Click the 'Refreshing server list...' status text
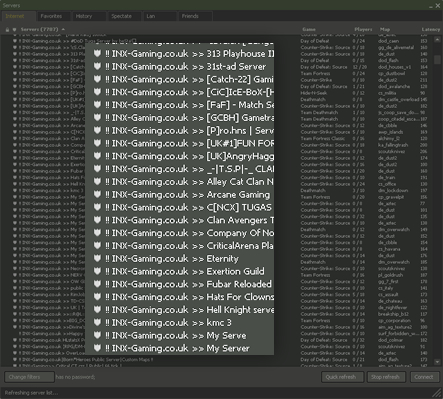 click(x=31, y=393)
